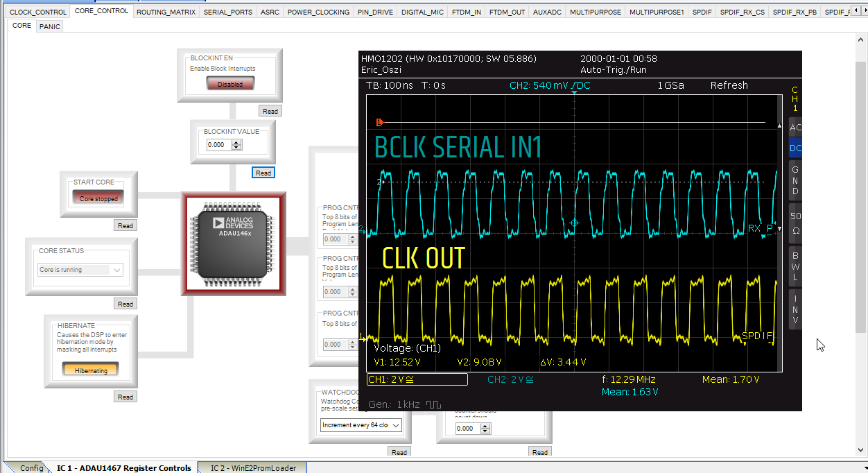The image size is (868, 473).
Task: Click the 'GND' label in the oscilloscope image
Action: 795,180
